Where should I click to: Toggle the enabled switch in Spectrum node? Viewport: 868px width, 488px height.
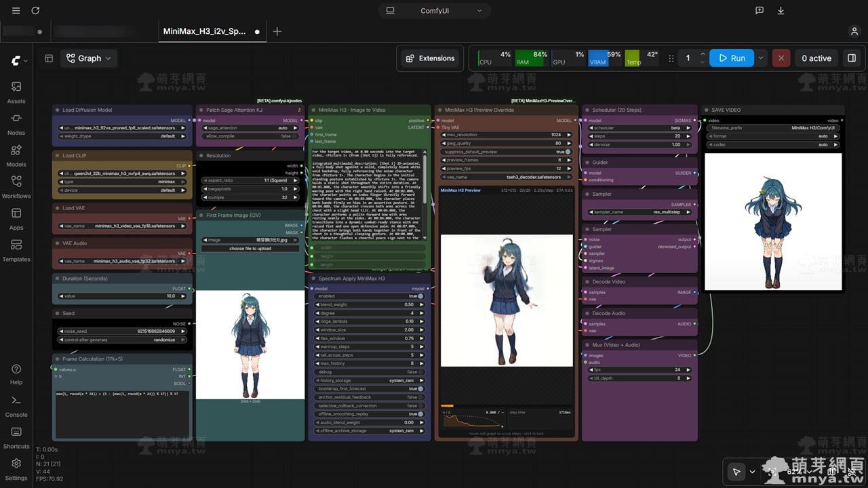[420, 296]
